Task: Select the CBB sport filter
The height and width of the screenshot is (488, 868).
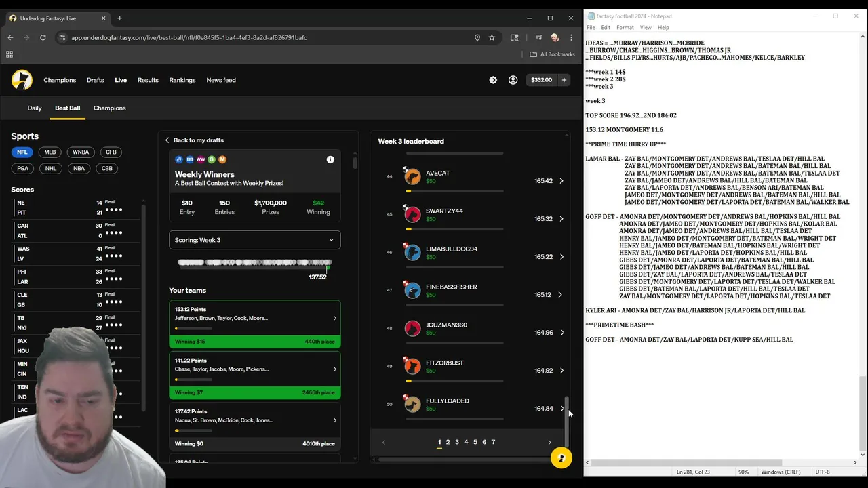Action: pyautogui.click(x=107, y=169)
